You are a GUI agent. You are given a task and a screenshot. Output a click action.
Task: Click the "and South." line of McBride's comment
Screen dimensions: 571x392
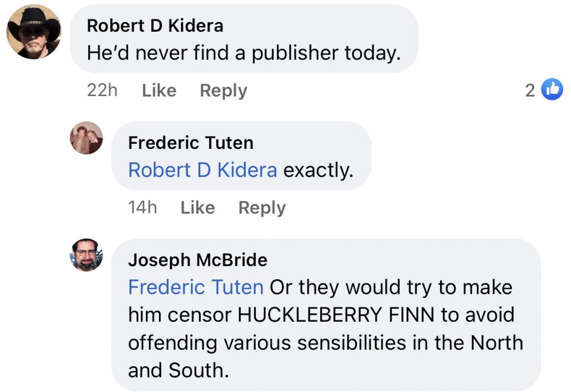(x=178, y=370)
